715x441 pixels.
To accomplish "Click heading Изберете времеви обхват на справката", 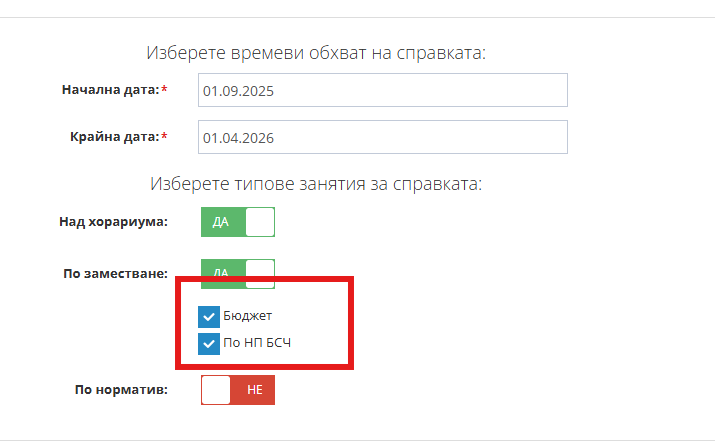I will 316,53.
